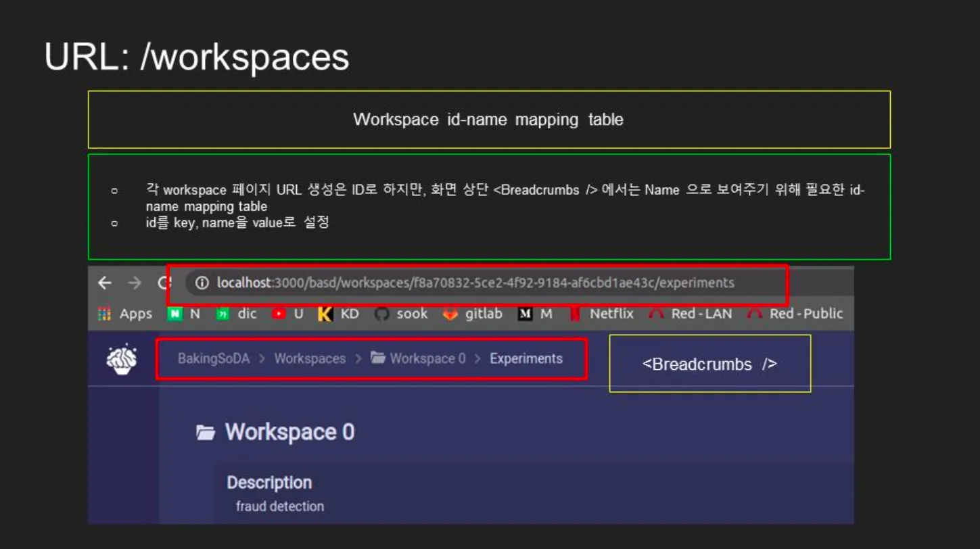
Task: Click the localhost URL address field
Action: pos(475,283)
